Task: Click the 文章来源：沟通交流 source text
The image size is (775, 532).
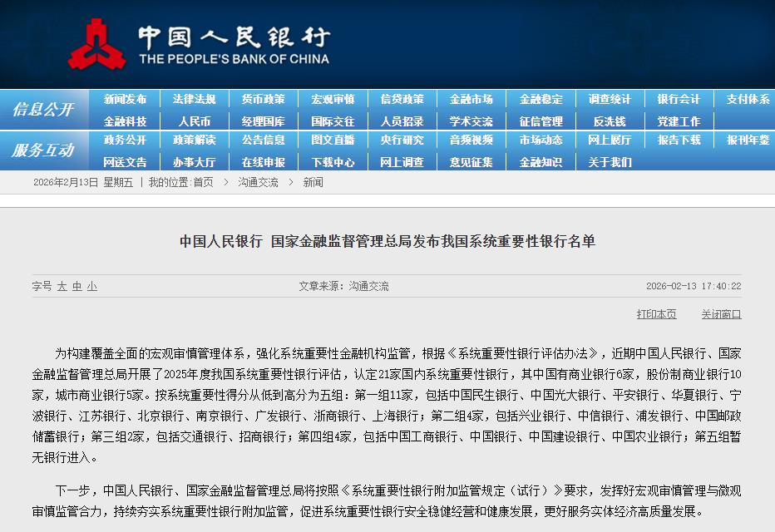Action: click(343, 286)
